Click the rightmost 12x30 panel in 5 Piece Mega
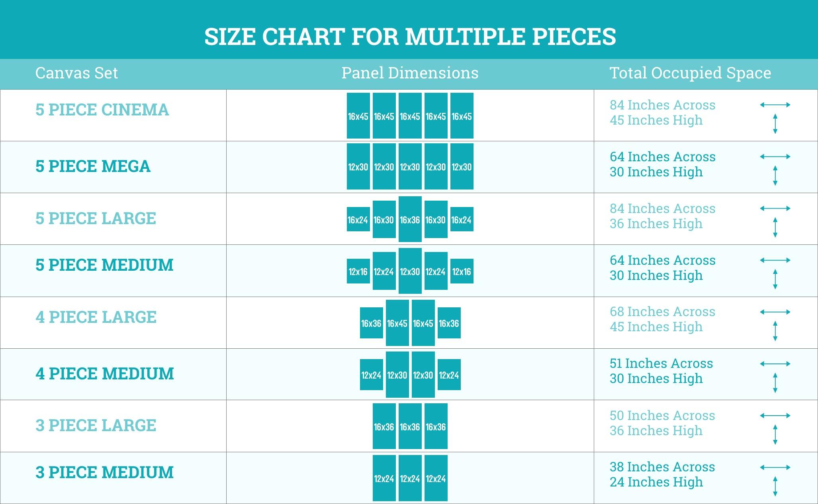This screenshot has height=504, width=818. pos(462,167)
